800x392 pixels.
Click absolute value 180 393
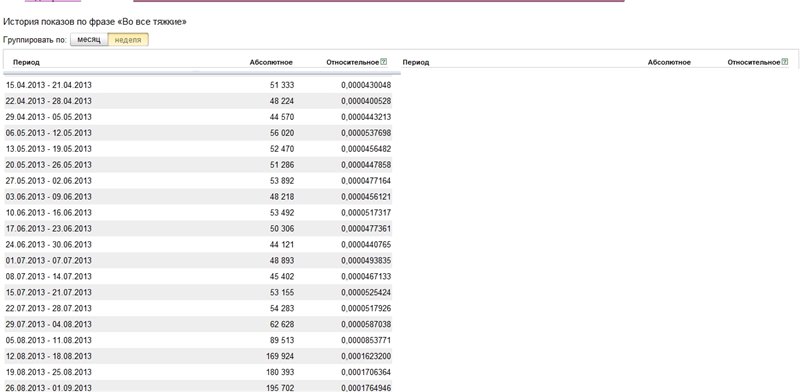pyautogui.click(x=280, y=372)
